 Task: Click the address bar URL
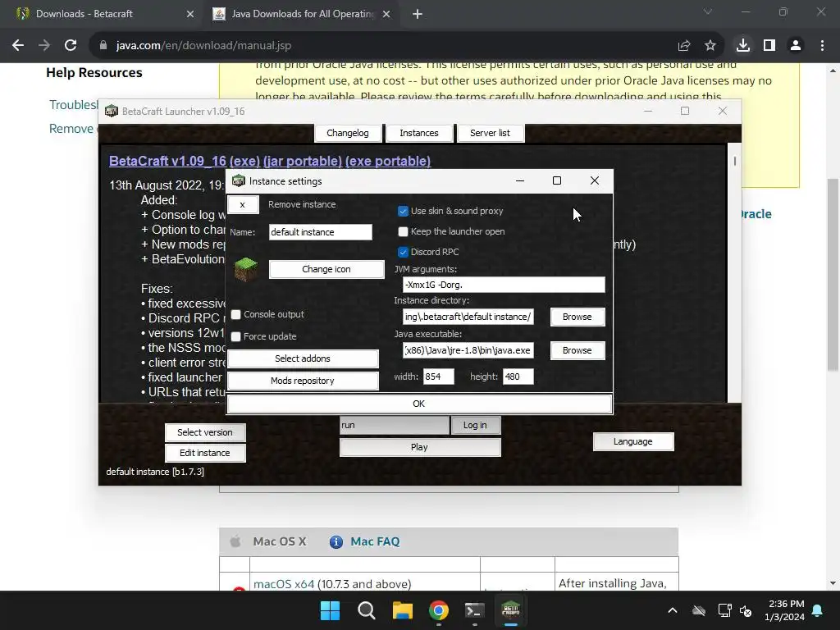click(x=203, y=46)
